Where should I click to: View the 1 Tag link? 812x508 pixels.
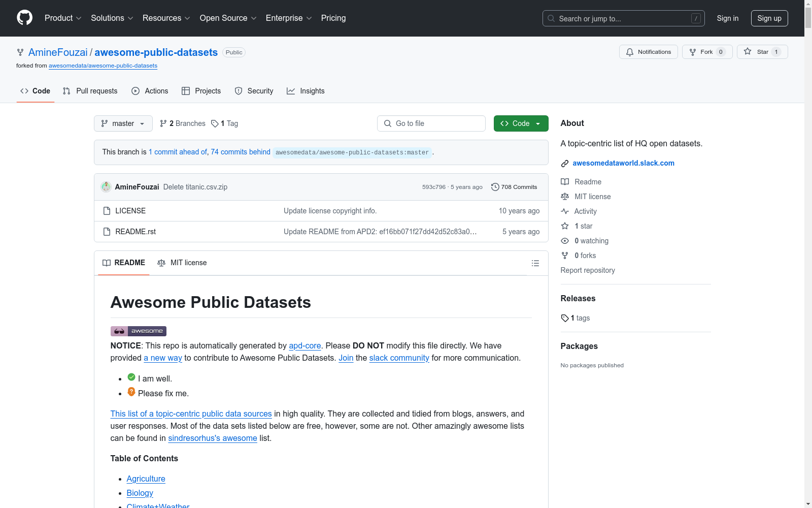coord(224,123)
